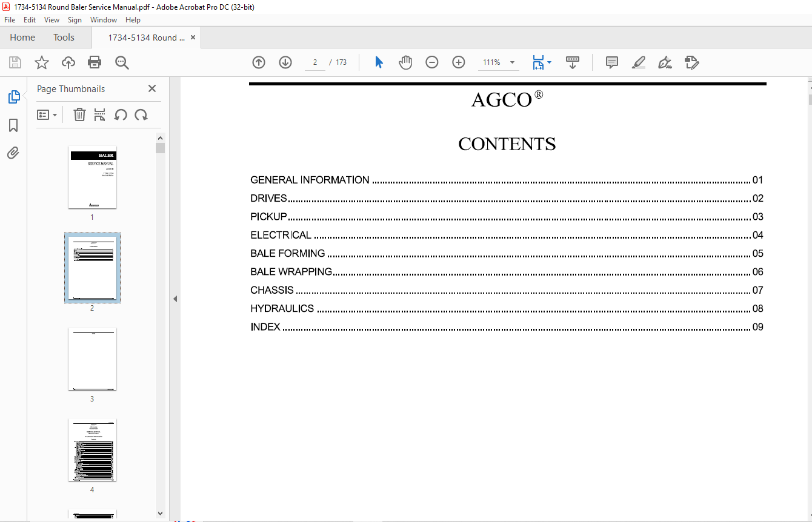Screen dimensions: 812x522
Task: Add a comment sticky note
Action: [612, 62]
